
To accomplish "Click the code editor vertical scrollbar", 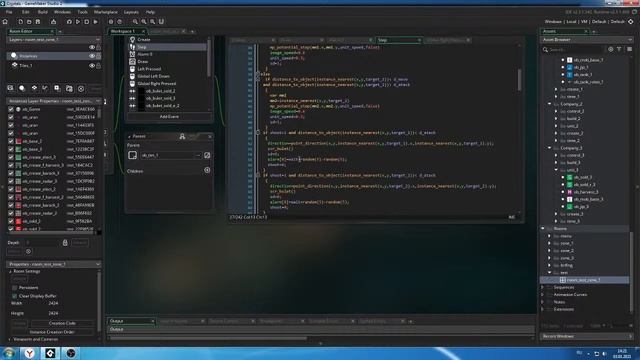I will 519,80.
